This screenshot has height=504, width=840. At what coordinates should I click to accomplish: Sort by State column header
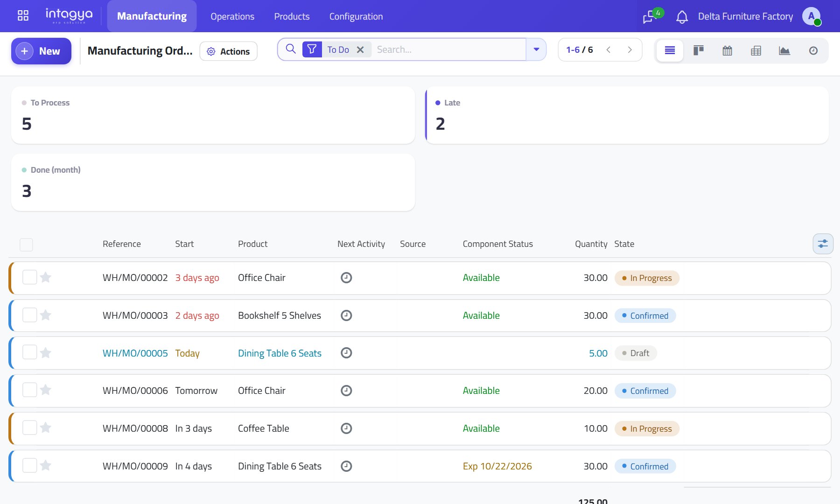coord(624,244)
